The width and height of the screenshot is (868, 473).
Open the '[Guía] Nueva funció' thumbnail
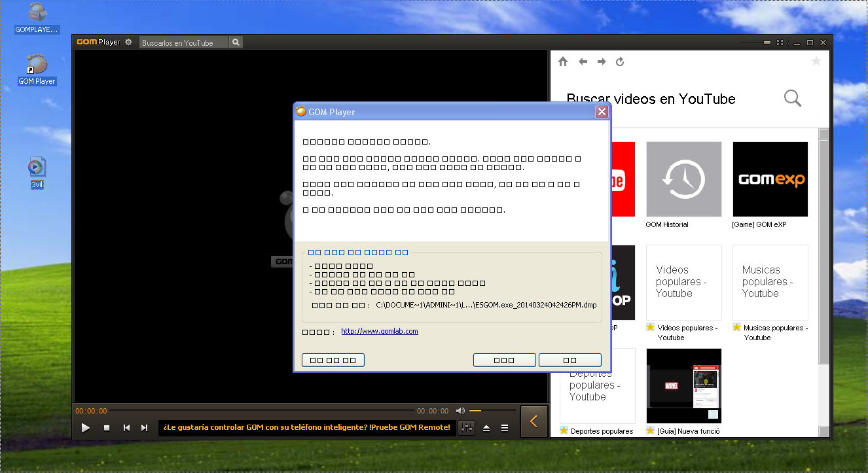(x=683, y=385)
